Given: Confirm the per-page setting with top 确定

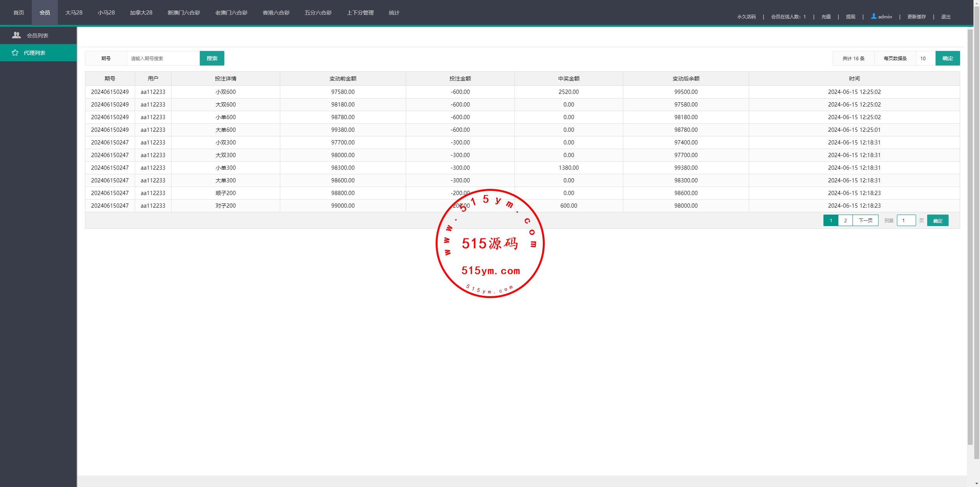Looking at the screenshot, I should pyautogui.click(x=947, y=59).
